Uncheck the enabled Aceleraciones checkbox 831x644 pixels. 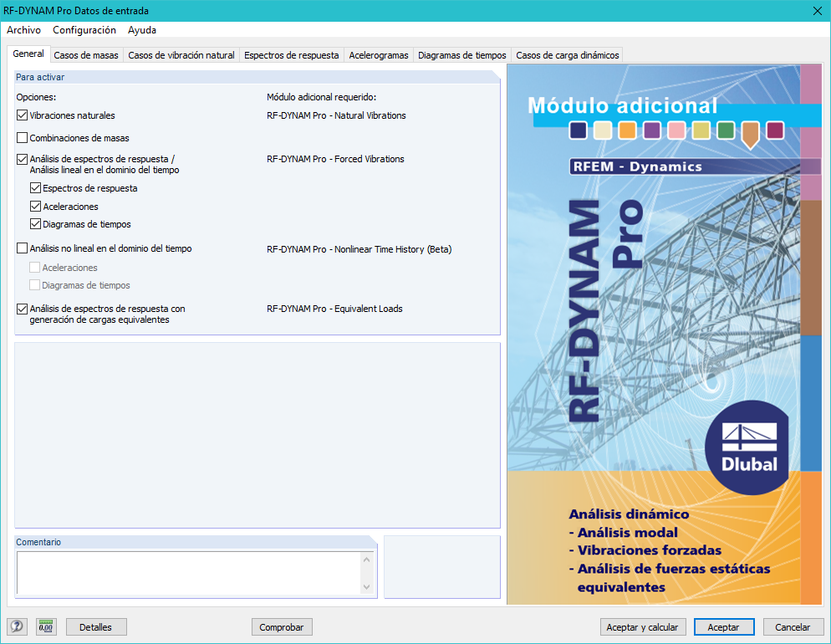pyautogui.click(x=35, y=207)
